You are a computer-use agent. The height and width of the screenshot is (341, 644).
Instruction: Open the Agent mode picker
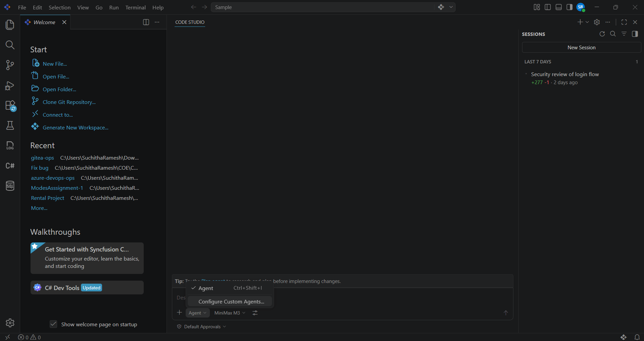[x=197, y=313]
